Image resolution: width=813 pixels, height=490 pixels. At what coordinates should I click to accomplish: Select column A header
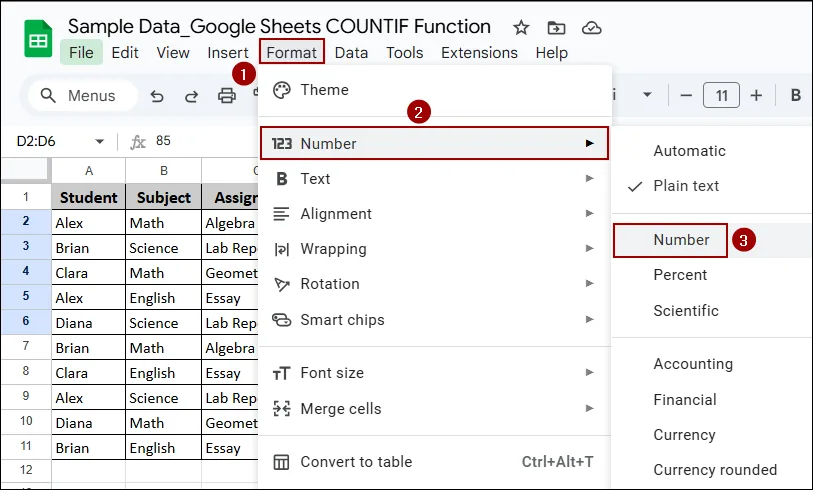89,171
